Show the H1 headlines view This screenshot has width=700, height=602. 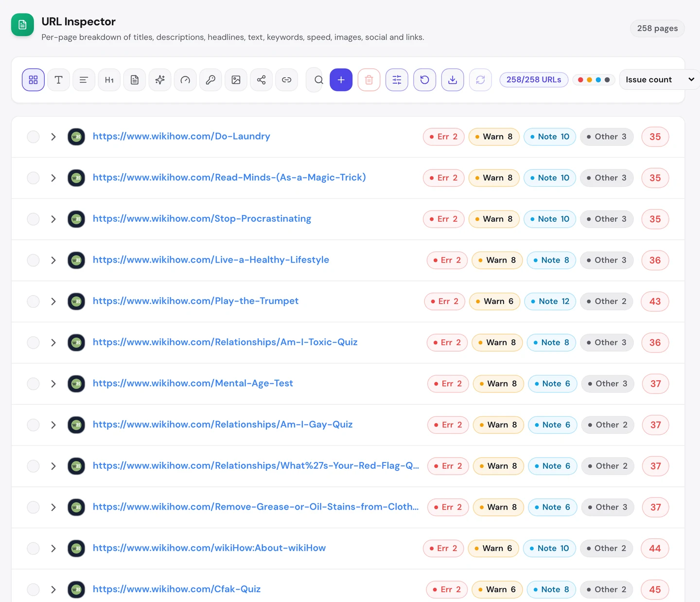tap(109, 80)
